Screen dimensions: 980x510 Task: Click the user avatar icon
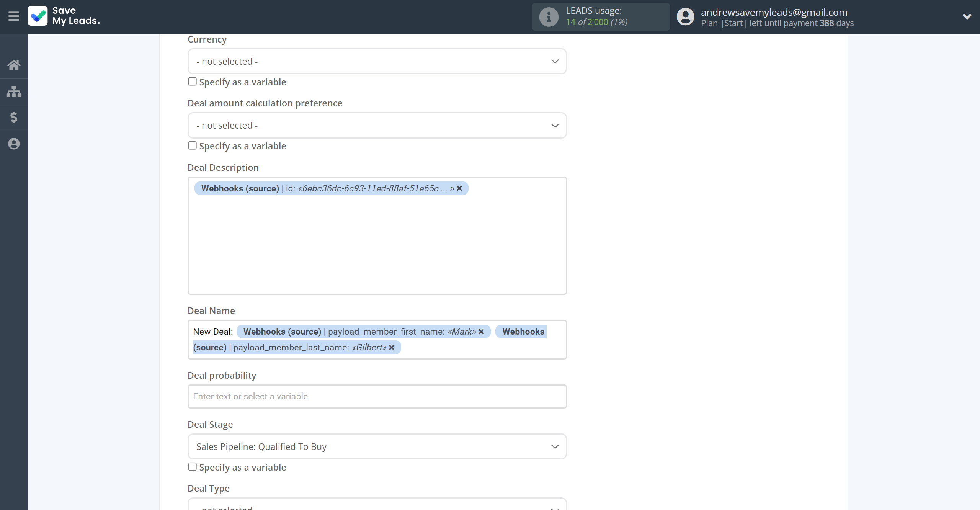tap(685, 17)
